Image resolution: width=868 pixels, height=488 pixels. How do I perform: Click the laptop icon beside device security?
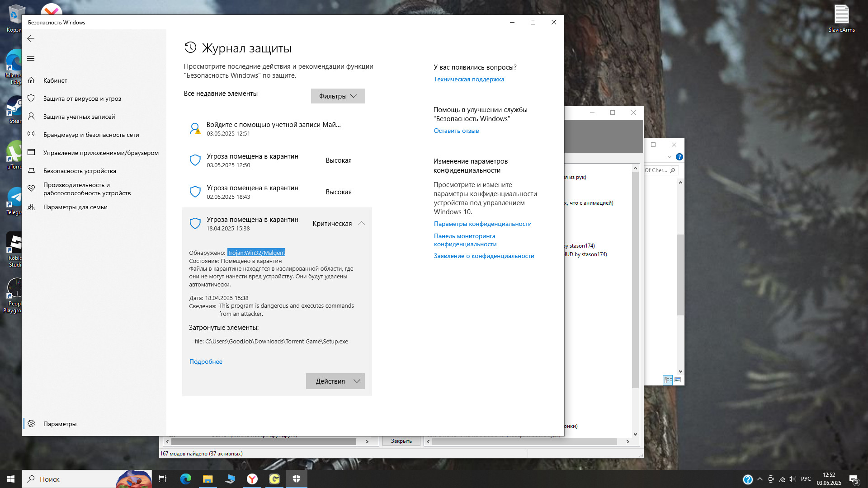coord(31,171)
